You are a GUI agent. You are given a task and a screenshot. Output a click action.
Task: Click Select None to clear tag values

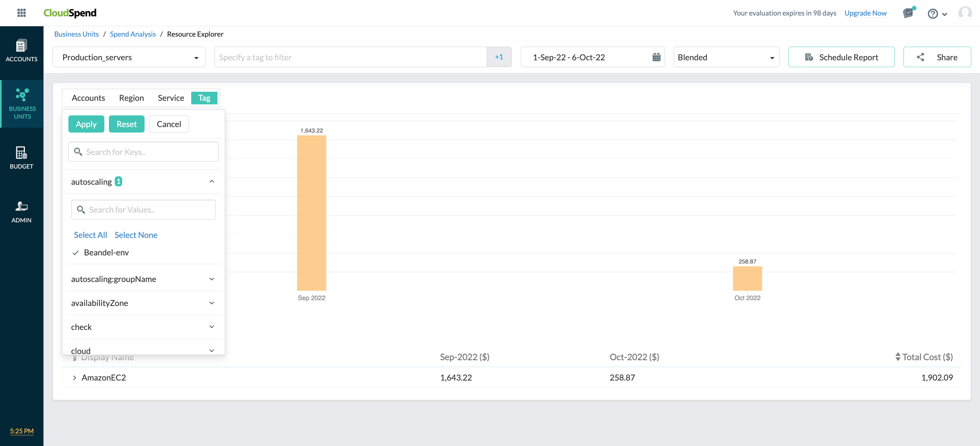tap(136, 235)
